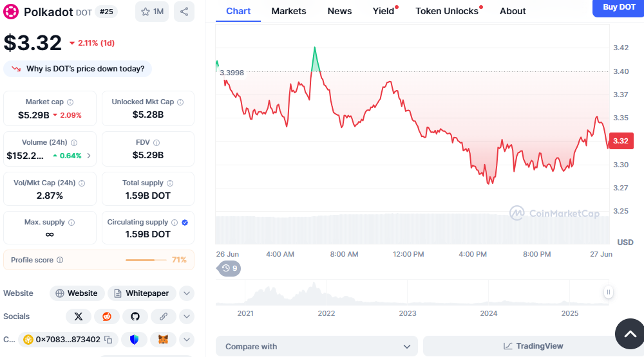Click the 2.11% (1d) price change
The height and width of the screenshot is (357, 644).
[x=92, y=43]
